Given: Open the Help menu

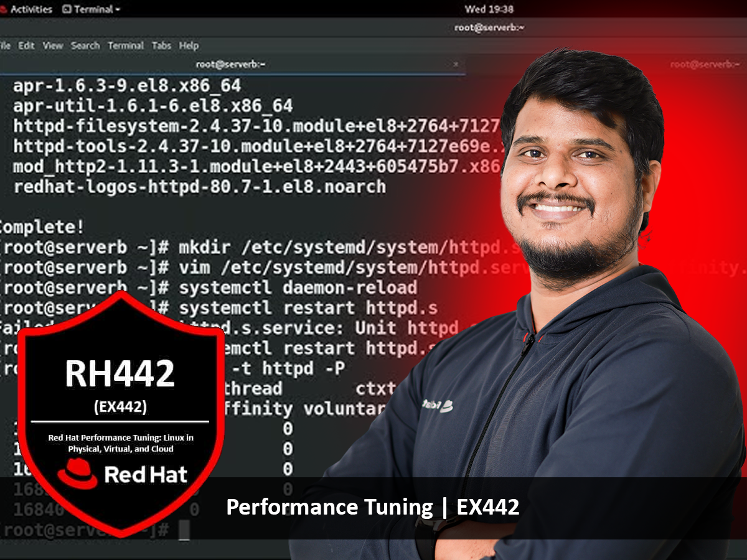Looking at the screenshot, I should [x=189, y=45].
